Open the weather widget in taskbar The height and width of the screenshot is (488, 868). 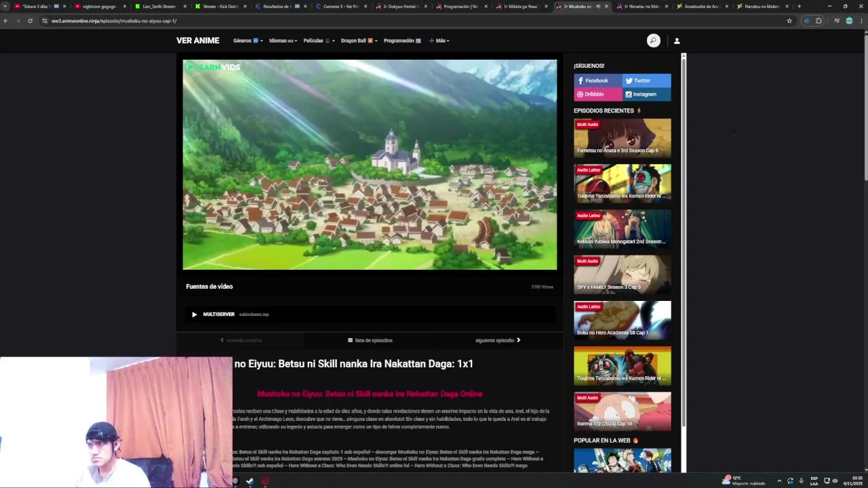coord(745,481)
